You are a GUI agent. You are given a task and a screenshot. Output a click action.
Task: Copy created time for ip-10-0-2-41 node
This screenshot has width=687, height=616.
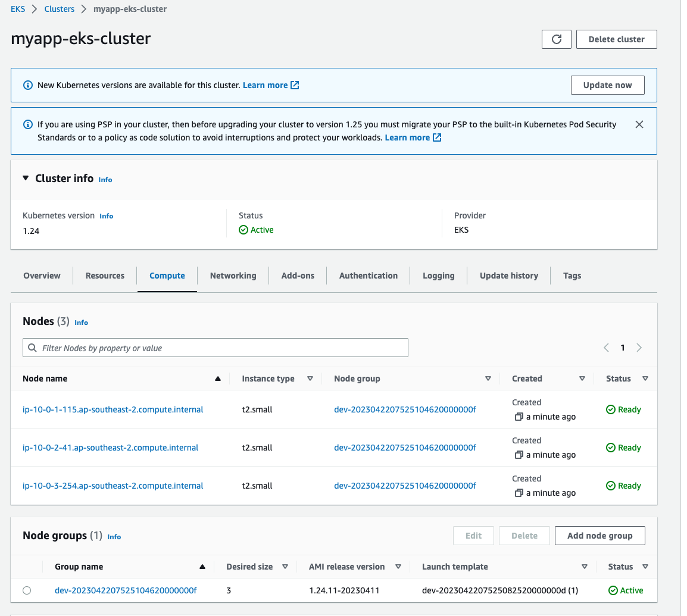tap(519, 455)
